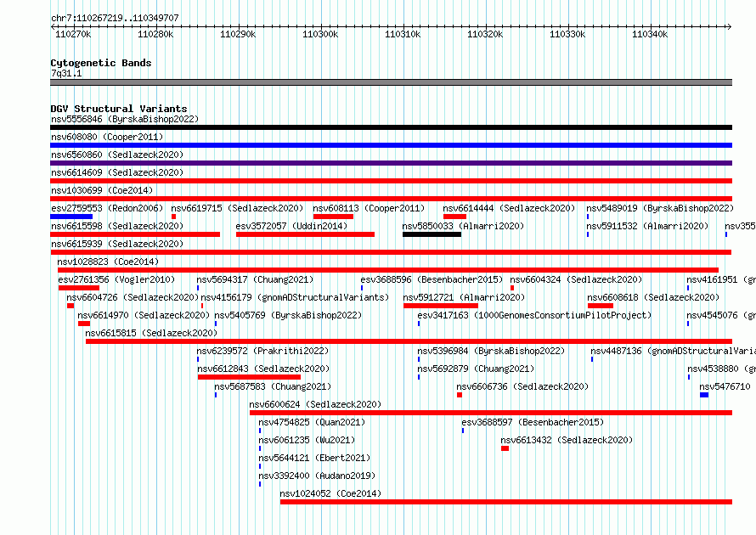Select nsv6612843 (Sedlazeck2020) red bar
The width and height of the screenshot is (756, 535).
click(x=249, y=377)
